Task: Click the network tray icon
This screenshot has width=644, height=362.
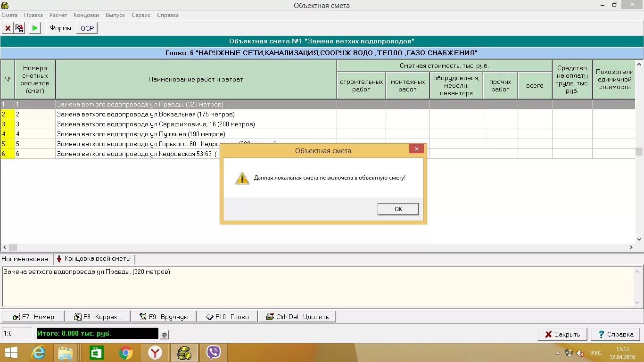Action: tap(569, 353)
